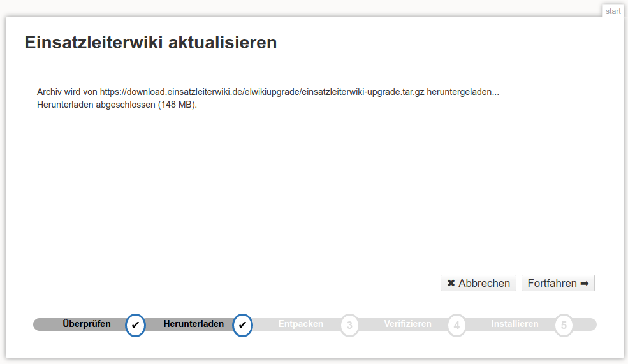Click the checkmark circle after Herunterladen
Screen dimensions: 628x364
click(x=242, y=325)
